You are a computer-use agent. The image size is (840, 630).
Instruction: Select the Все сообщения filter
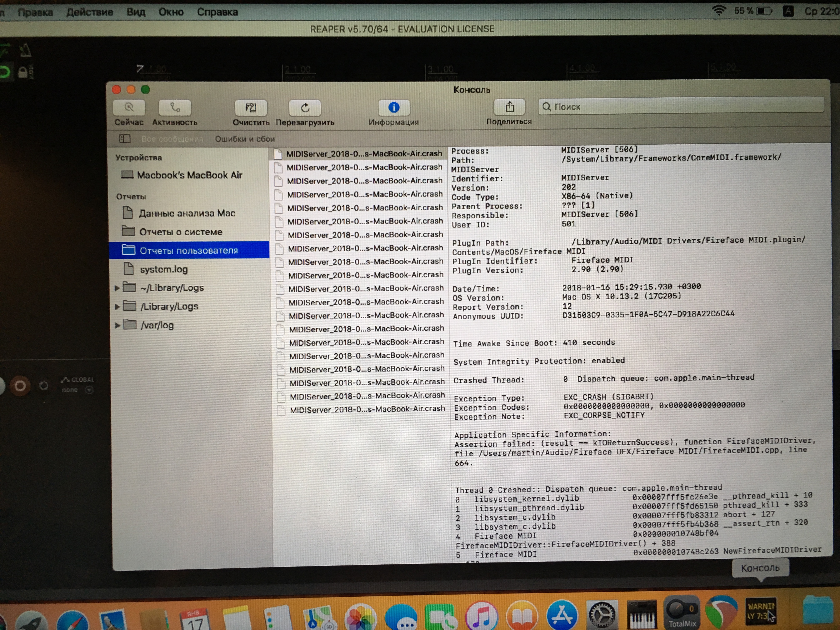[x=172, y=139]
